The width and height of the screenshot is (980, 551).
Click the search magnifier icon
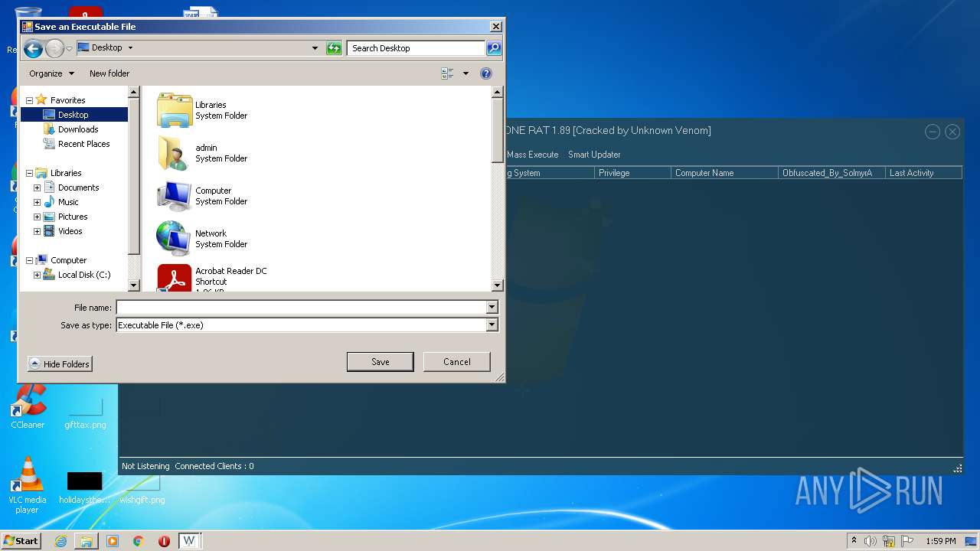(x=494, y=48)
